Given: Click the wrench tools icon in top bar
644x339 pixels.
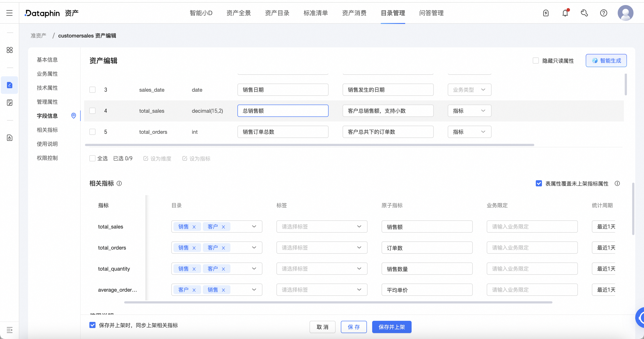Looking at the screenshot, I should (x=584, y=13).
